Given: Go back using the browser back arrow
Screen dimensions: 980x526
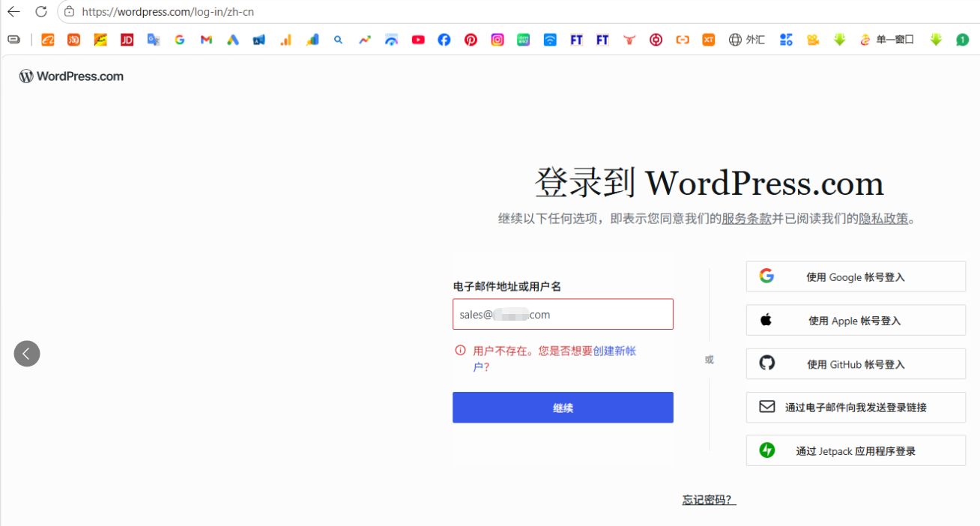Looking at the screenshot, I should pyautogui.click(x=13, y=11).
